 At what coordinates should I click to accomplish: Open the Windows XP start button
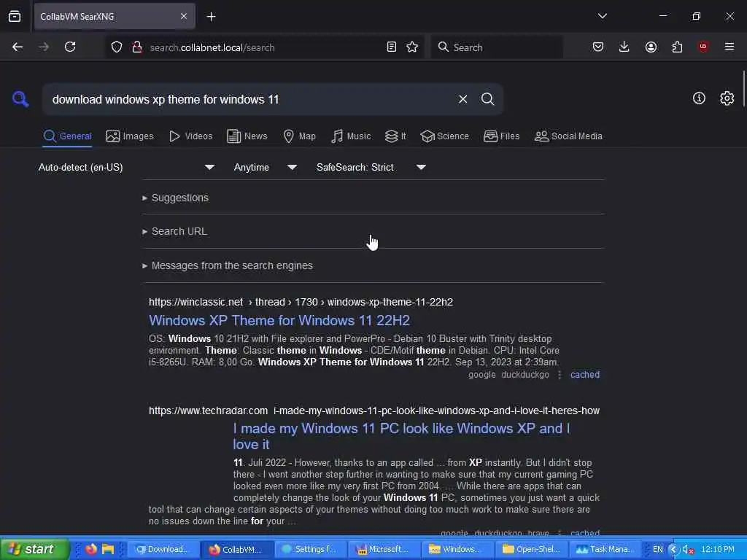tap(34, 549)
